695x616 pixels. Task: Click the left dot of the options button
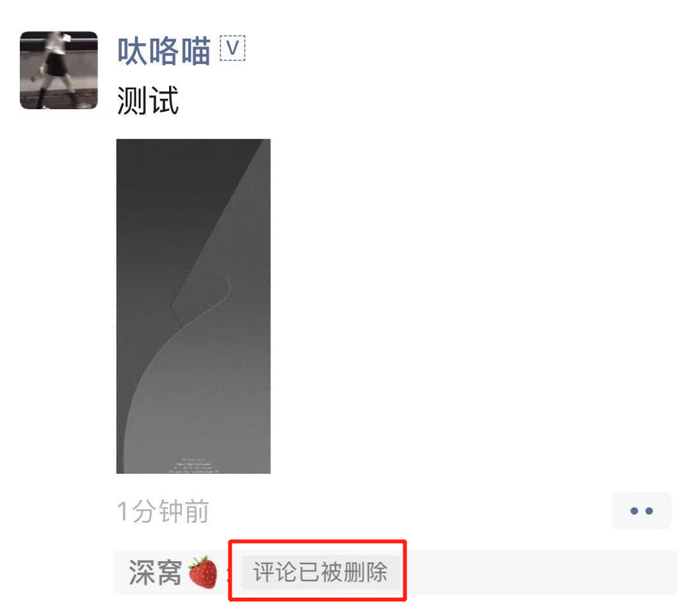point(634,511)
